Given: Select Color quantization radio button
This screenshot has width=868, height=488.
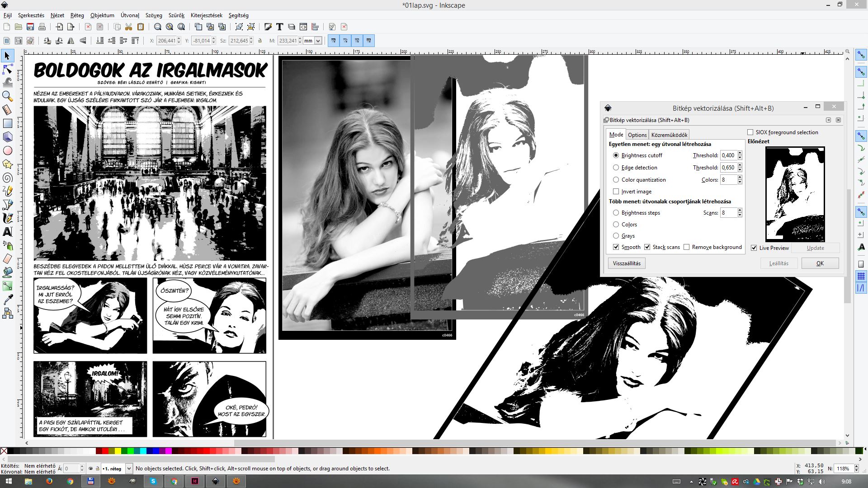Looking at the screenshot, I should pyautogui.click(x=616, y=180).
